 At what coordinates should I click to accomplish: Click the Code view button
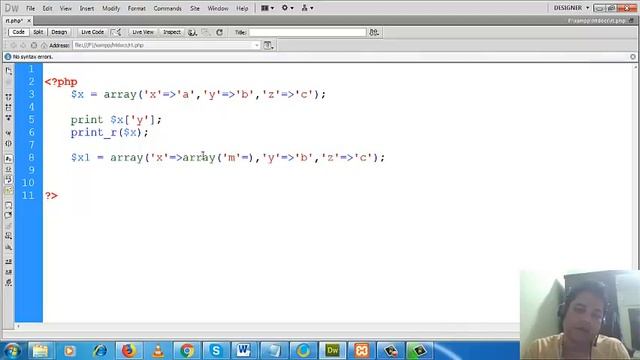click(x=18, y=32)
